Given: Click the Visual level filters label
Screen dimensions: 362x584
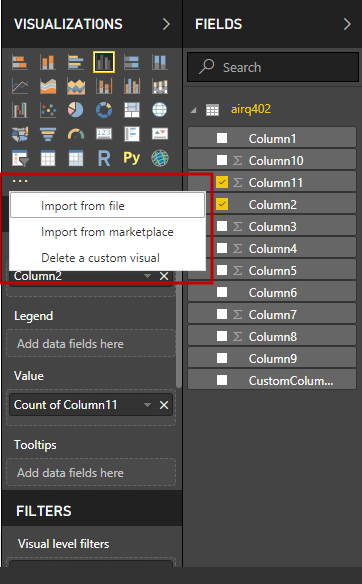Looking at the screenshot, I should pos(64,544).
